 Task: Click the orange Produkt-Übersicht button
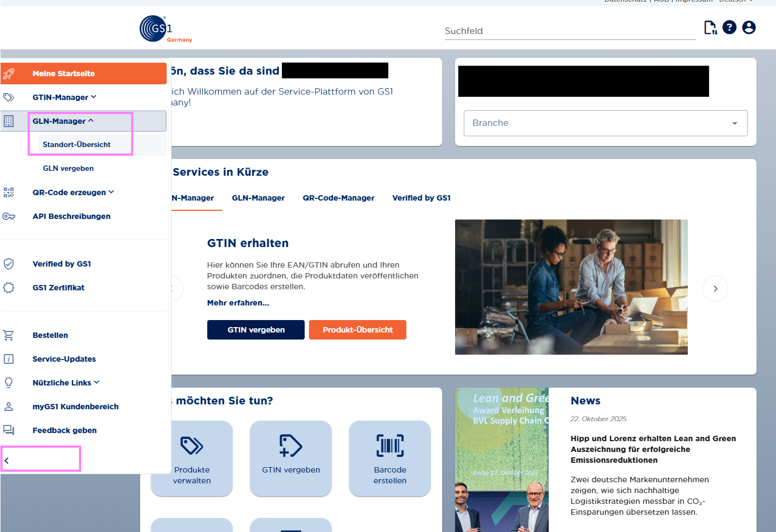click(x=358, y=330)
